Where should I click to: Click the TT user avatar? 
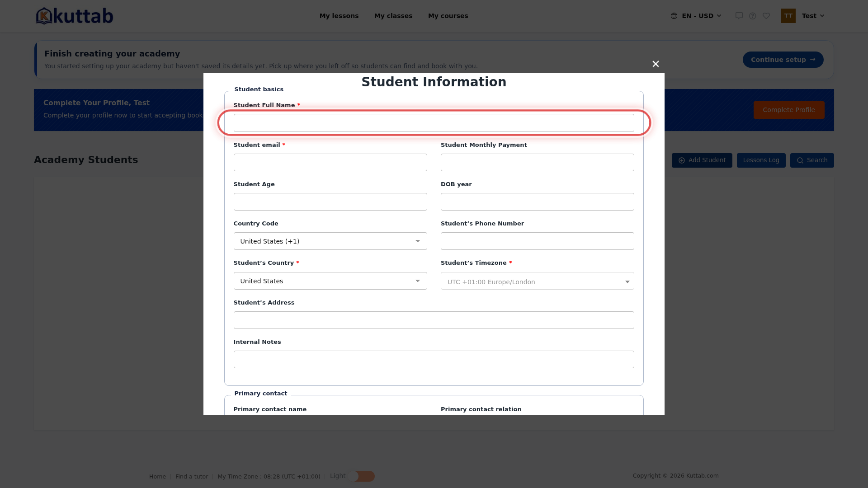[788, 16]
